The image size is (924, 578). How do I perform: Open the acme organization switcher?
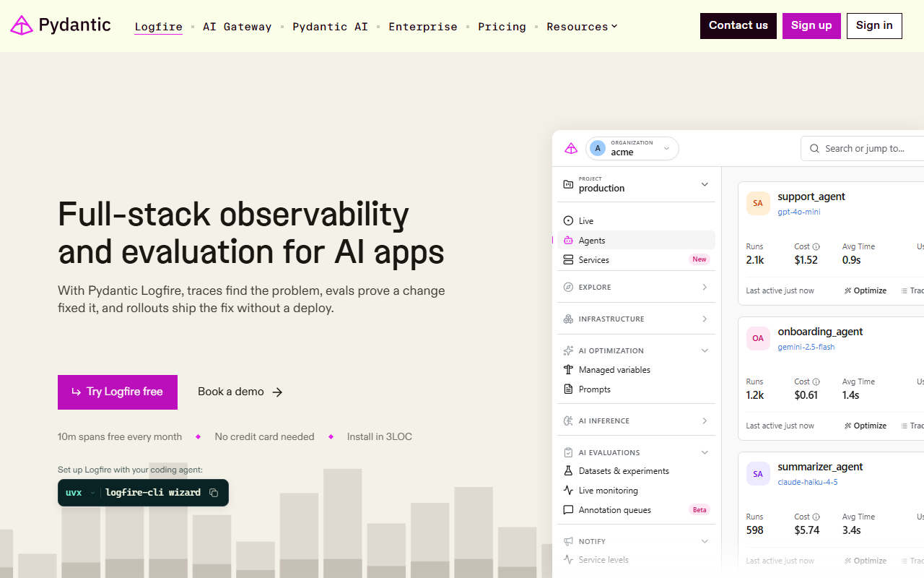pos(632,149)
